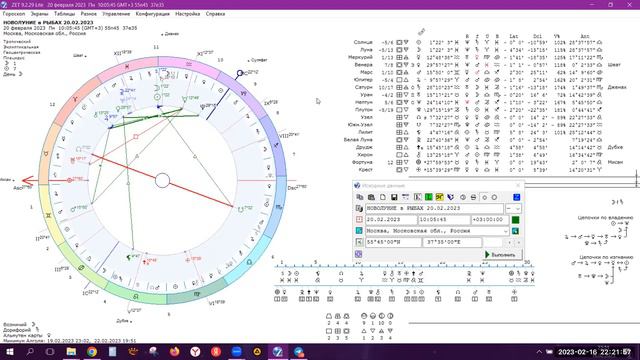Click the database table icon in dialog toolbar

pos(405,197)
